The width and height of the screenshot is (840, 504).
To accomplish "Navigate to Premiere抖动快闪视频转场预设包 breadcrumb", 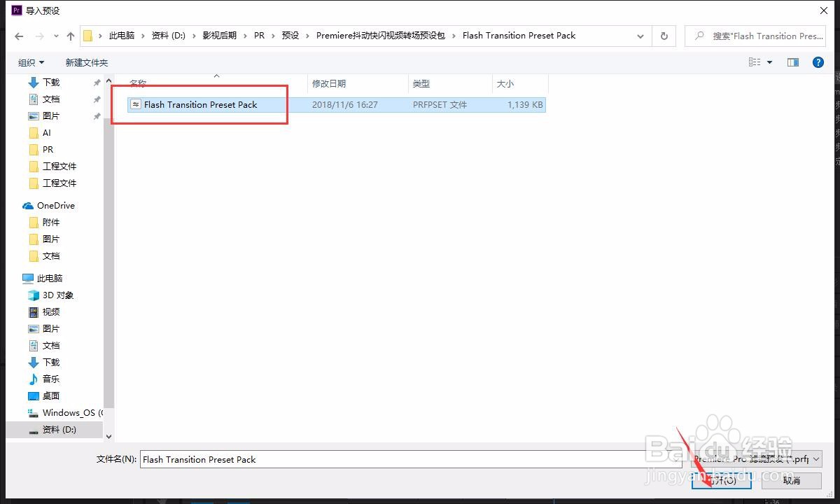I will point(381,36).
